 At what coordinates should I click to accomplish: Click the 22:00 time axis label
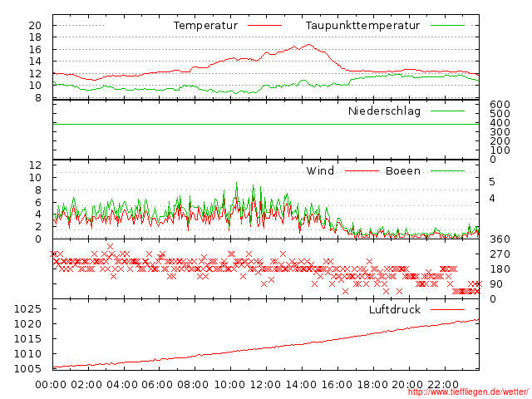[x=443, y=385]
